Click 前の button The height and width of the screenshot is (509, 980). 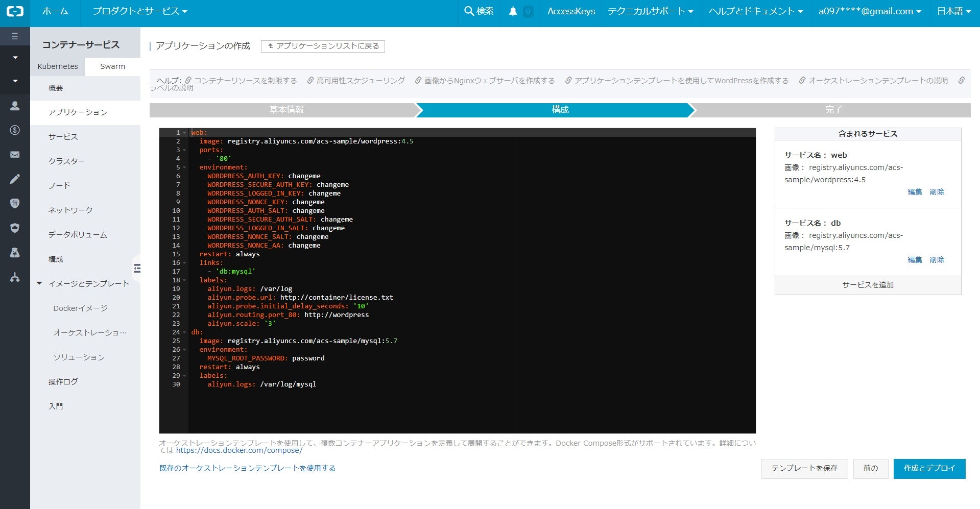tap(871, 468)
